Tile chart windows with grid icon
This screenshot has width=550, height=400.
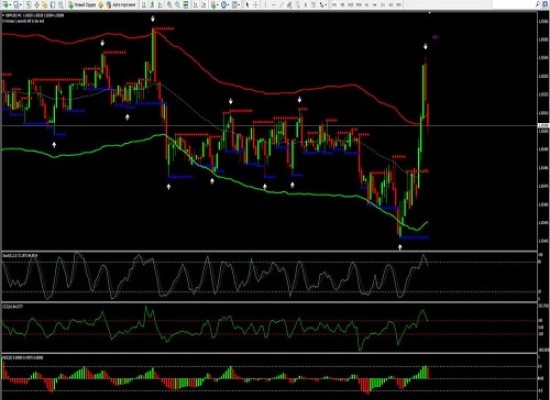186,5
